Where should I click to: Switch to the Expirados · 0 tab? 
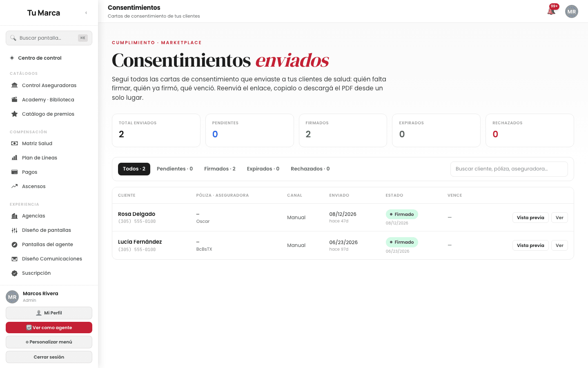pos(263,169)
